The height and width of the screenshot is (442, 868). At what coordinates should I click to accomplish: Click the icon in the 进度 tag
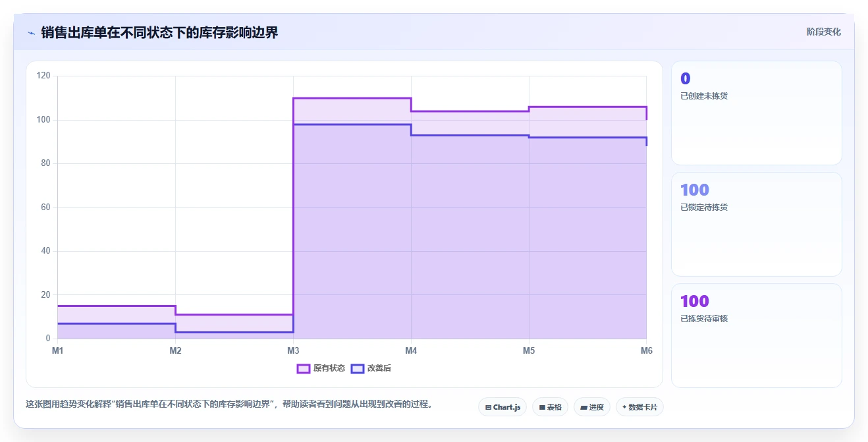584,407
